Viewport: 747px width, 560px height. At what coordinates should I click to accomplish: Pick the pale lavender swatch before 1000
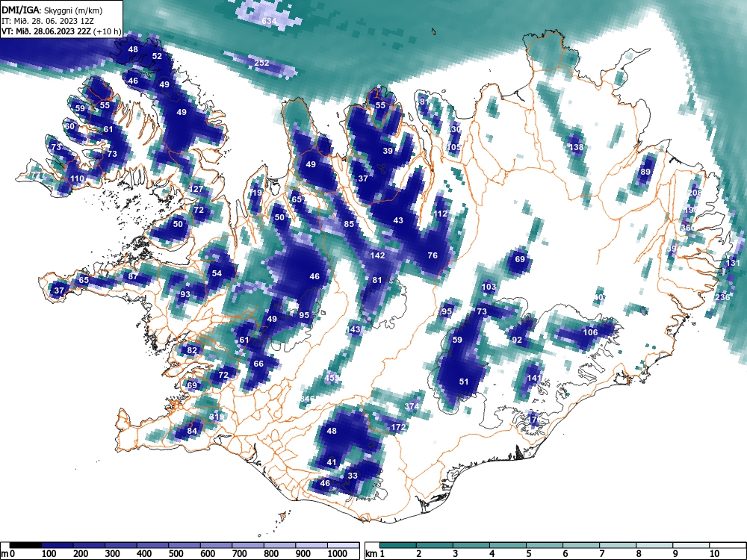(312, 545)
